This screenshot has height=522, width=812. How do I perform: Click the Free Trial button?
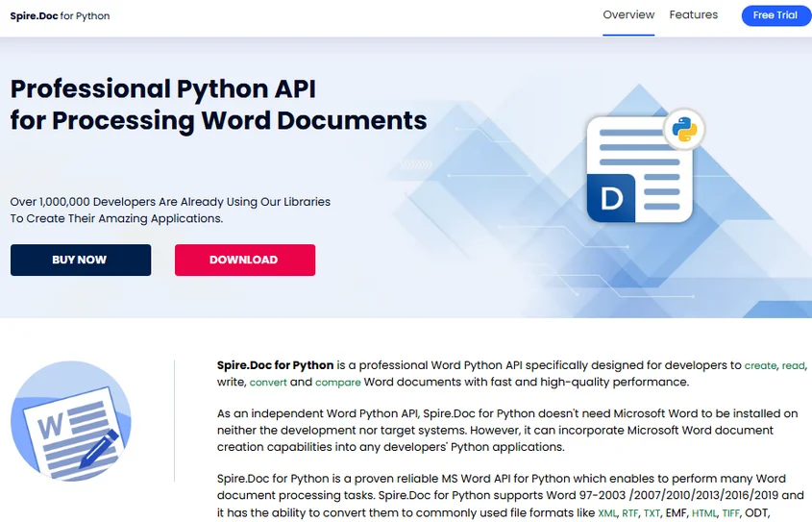(x=775, y=15)
